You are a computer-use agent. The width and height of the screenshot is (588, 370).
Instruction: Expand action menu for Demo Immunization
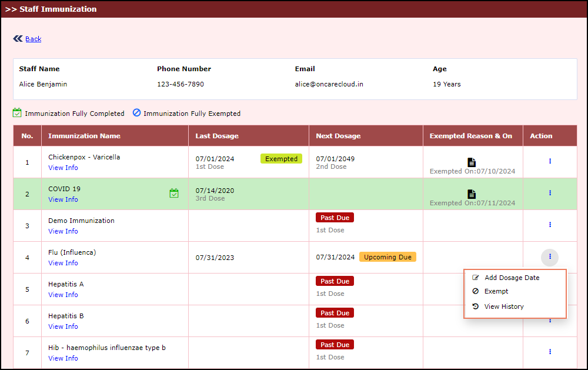pos(550,224)
